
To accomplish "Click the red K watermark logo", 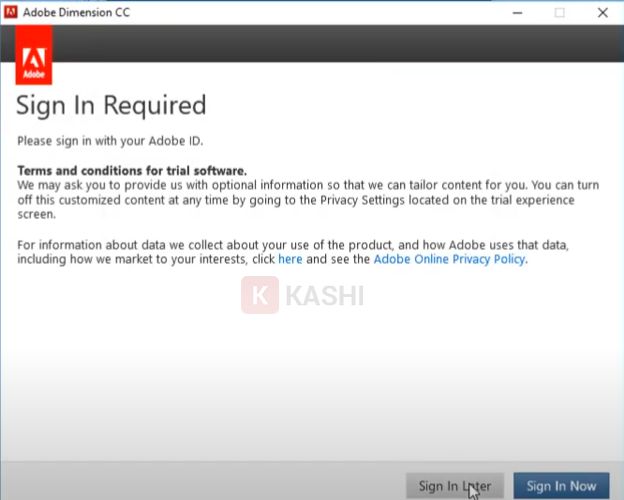I will point(260,296).
